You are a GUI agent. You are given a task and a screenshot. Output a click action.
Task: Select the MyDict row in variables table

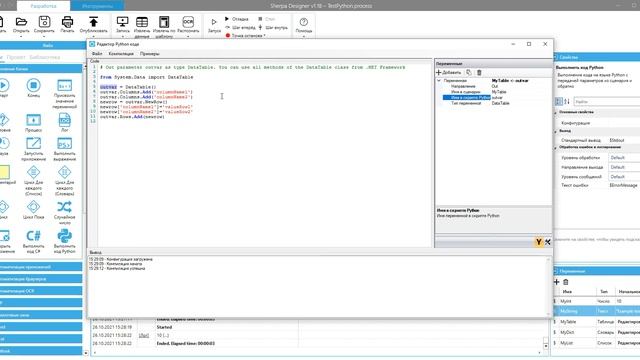coord(596,332)
